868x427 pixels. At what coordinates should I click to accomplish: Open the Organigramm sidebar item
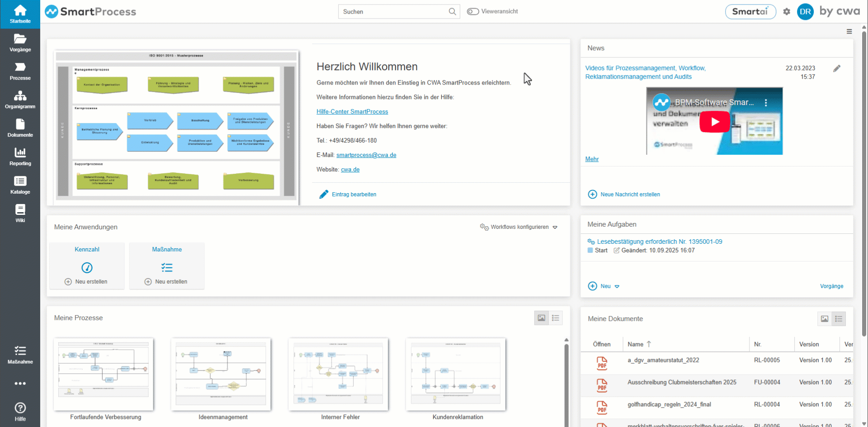tap(20, 100)
